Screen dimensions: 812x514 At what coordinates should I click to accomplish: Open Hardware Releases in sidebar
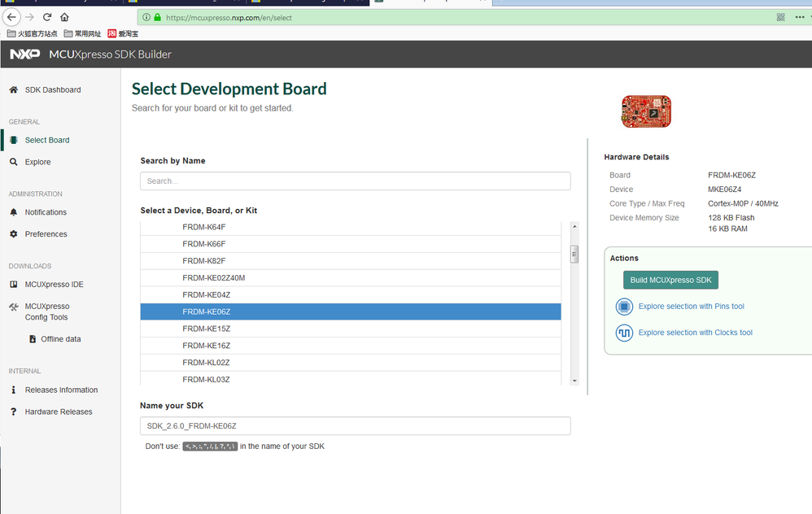point(59,412)
